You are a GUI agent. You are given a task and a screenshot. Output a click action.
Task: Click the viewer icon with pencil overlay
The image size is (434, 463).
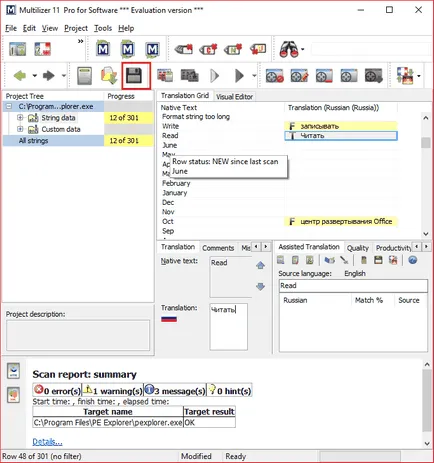pyautogui.click(x=299, y=76)
